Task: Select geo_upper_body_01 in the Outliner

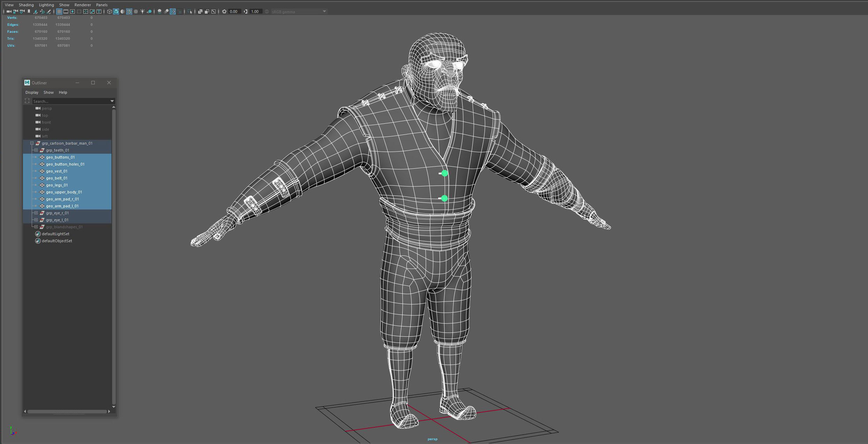Action: click(x=64, y=192)
